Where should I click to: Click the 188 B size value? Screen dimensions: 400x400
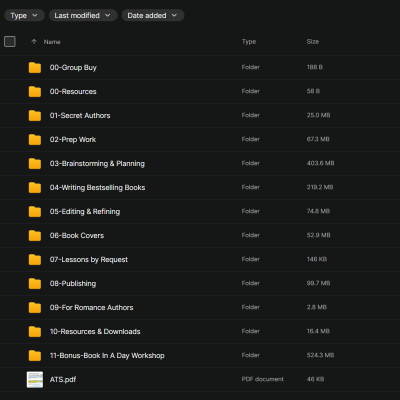pos(315,67)
